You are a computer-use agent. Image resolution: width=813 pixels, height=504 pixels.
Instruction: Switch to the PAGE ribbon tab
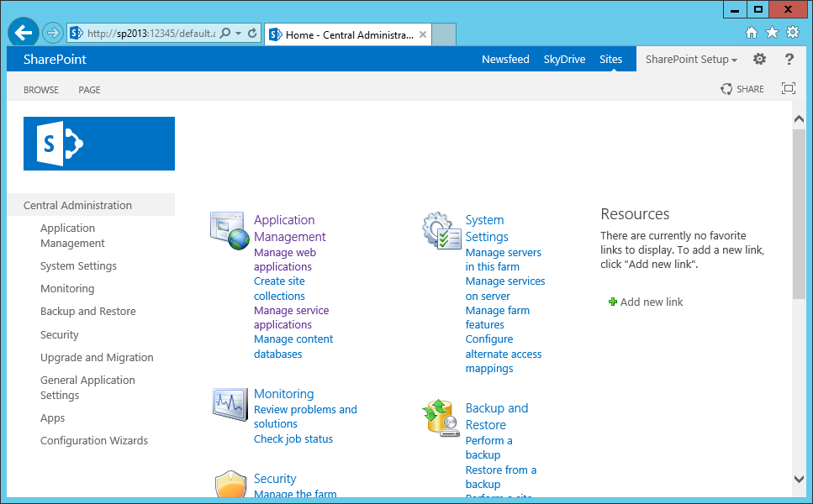(x=89, y=90)
